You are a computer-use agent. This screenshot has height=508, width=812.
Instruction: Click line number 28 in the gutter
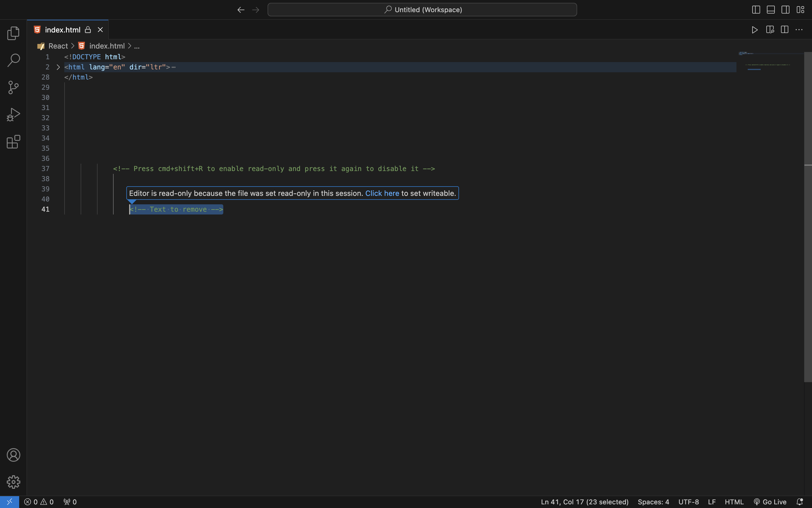[x=45, y=77]
